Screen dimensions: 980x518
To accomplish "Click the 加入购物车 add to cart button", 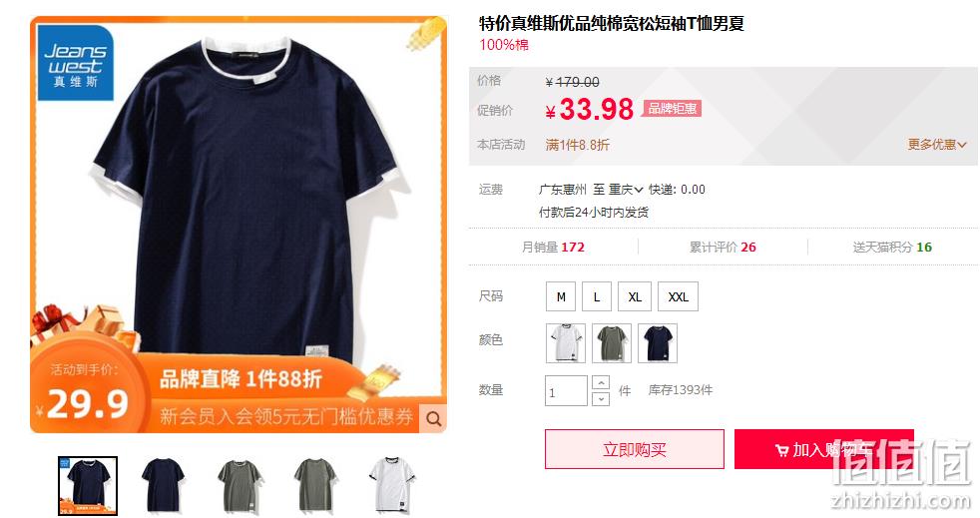I will click(x=823, y=449).
